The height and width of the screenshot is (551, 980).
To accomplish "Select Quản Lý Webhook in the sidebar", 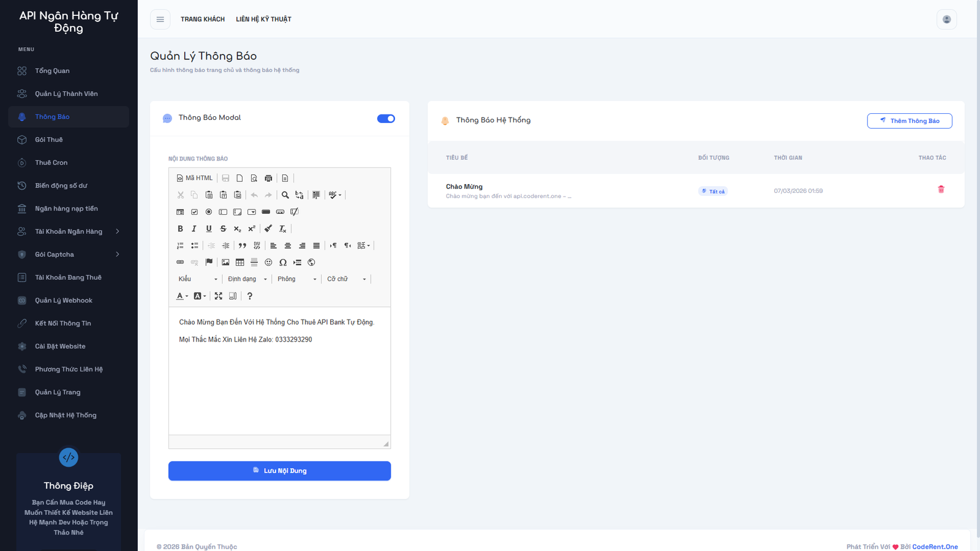I will tap(69, 300).
